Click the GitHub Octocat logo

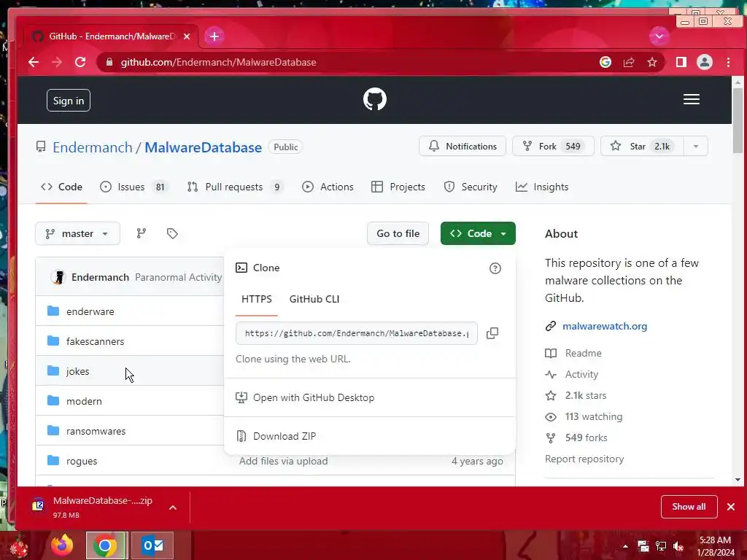click(374, 99)
